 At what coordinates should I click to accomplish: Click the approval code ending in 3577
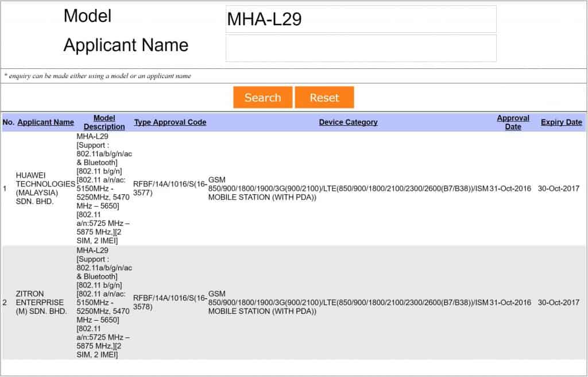tap(170, 188)
